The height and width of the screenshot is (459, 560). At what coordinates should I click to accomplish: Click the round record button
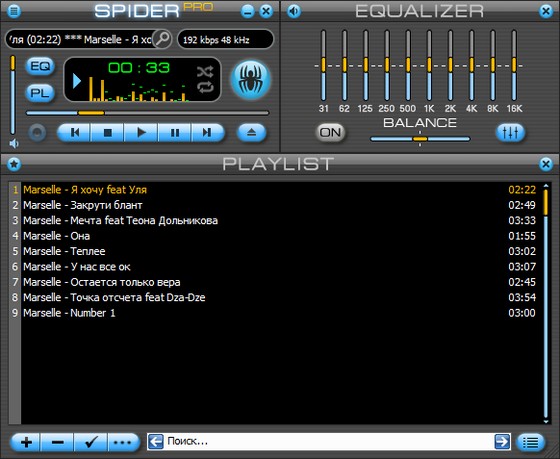(37, 133)
